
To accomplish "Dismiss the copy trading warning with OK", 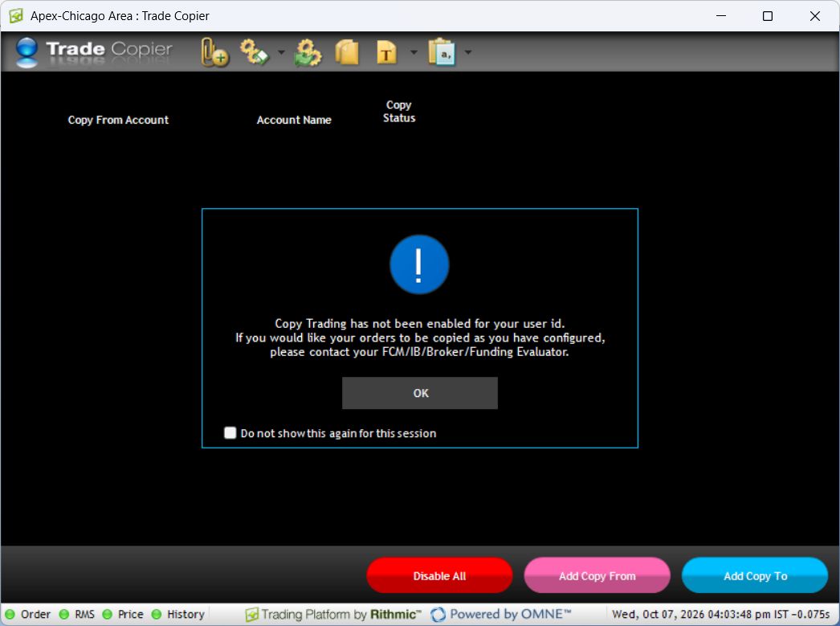I will [420, 393].
